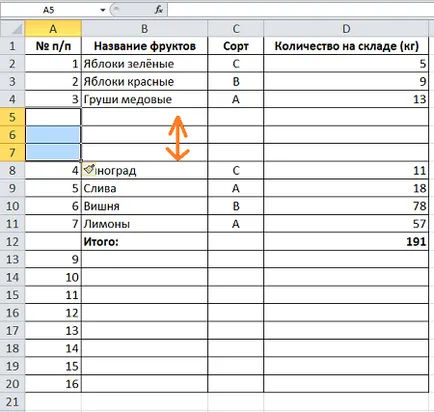The image size is (434, 412).
Task: Click cell A14 with value 10
Action: click(x=53, y=277)
